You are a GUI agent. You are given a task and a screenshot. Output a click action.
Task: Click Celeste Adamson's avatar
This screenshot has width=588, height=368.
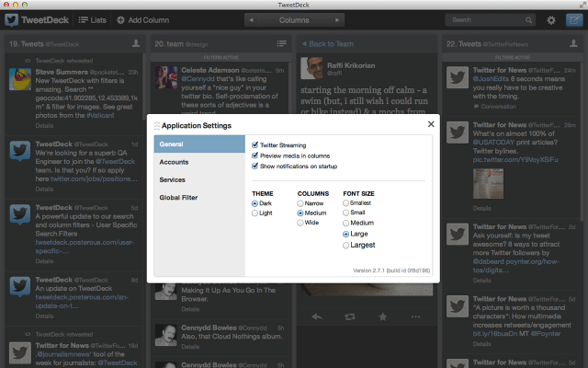coord(166,77)
